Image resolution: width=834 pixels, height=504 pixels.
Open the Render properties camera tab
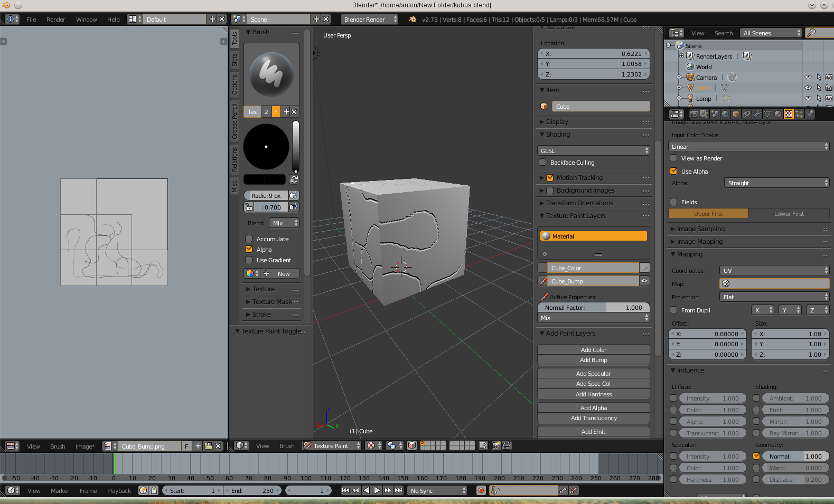point(694,114)
